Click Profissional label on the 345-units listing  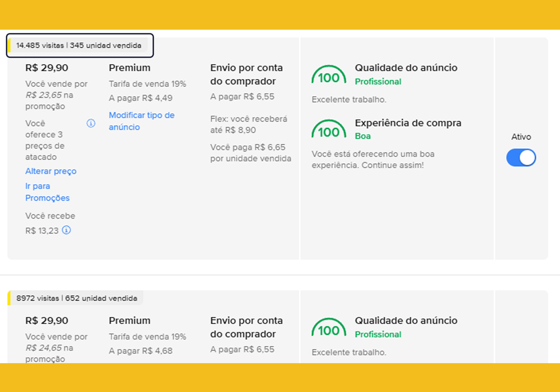[x=378, y=81]
